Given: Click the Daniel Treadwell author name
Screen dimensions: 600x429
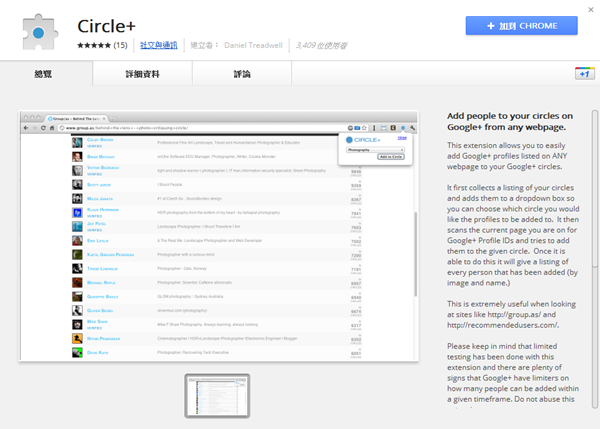Looking at the screenshot, I should (253, 45).
